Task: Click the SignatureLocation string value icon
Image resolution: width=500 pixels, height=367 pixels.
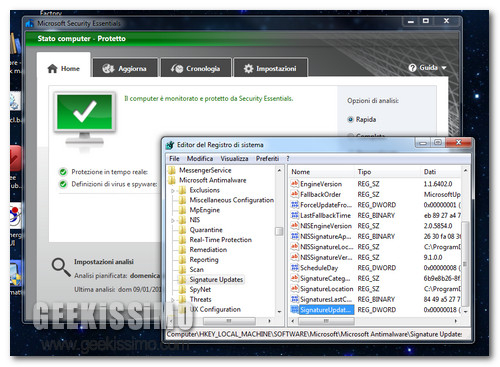Action: point(295,289)
